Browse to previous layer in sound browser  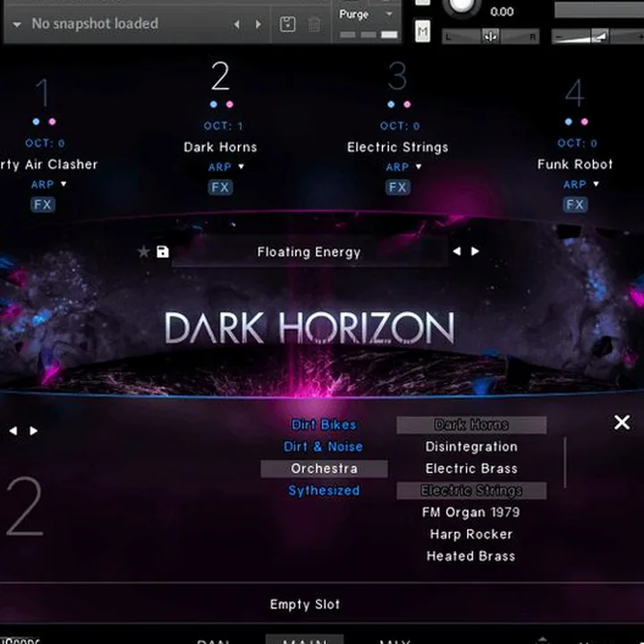click(13, 430)
